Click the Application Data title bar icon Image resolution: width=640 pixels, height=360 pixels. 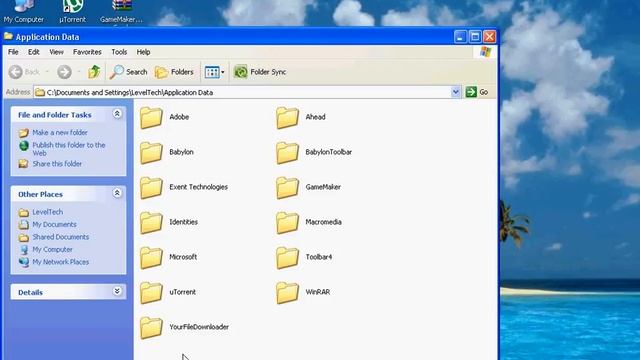(8, 36)
